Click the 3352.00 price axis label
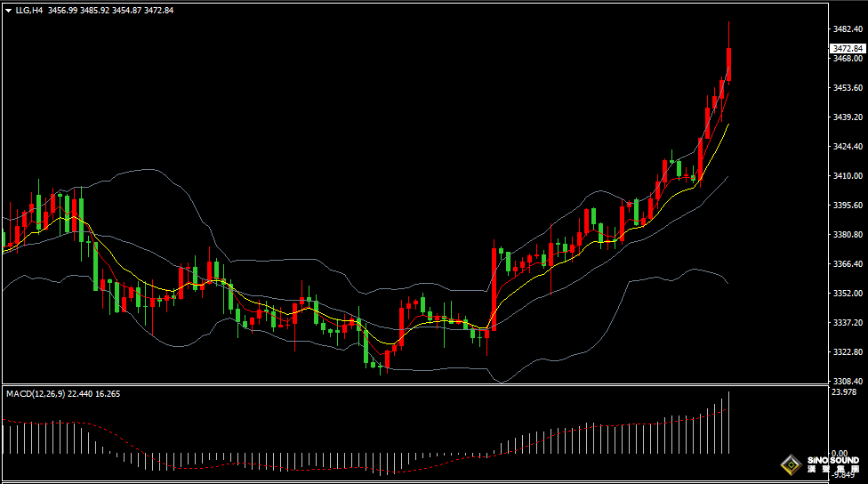Screen dimensions: 868x484 coord(848,293)
